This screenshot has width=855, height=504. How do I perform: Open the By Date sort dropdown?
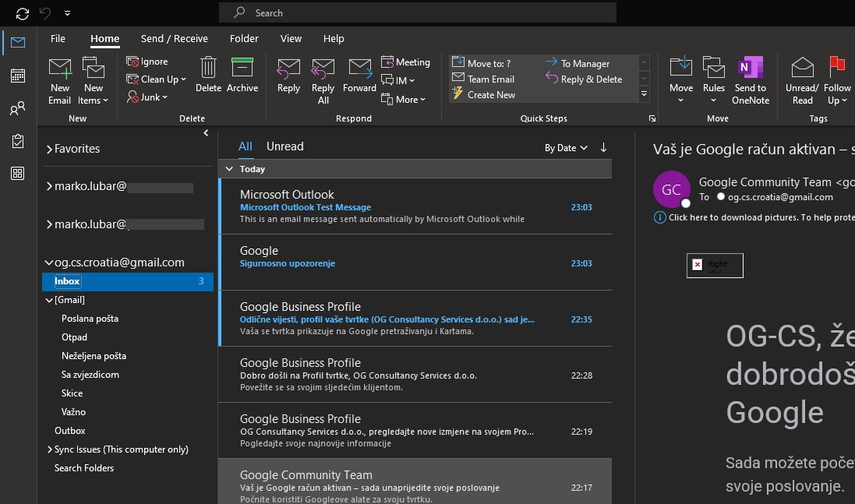pyautogui.click(x=566, y=147)
